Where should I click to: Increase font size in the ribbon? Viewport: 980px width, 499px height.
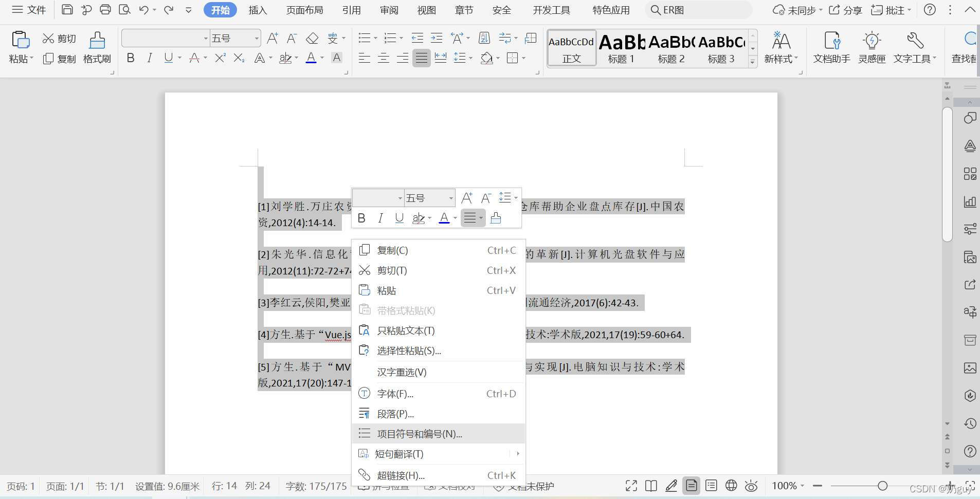pyautogui.click(x=273, y=39)
